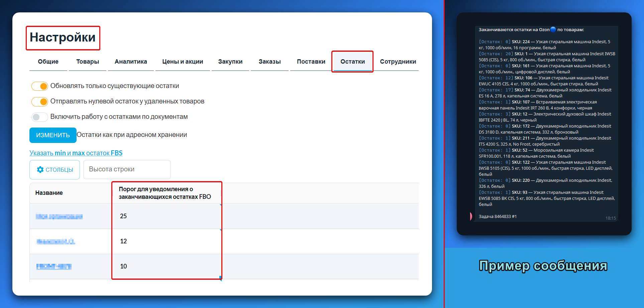Toggle 'Обновлять только существующие остатки' switch
Screen dimensions: 644x308
pyautogui.click(x=39, y=86)
